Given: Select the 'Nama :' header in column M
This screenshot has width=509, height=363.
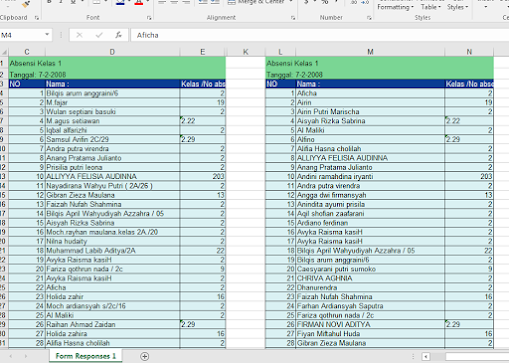Looking at the screenshot, I should [x=370, y=84].
